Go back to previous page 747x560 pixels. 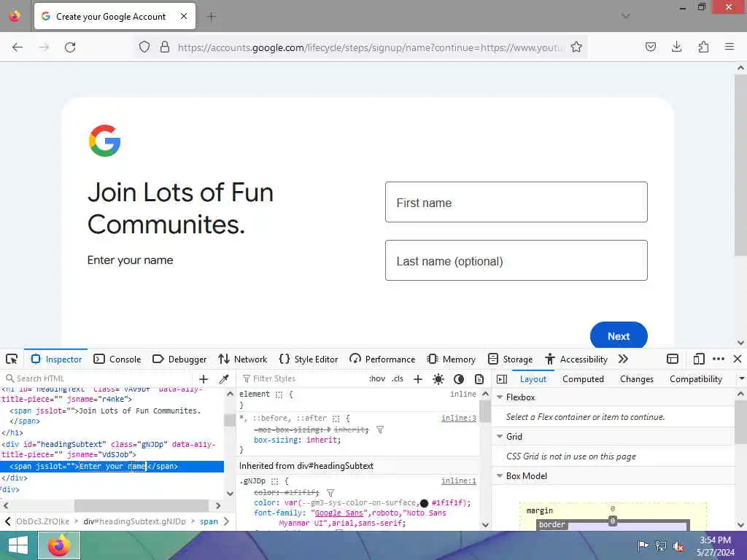coord(18,47)
